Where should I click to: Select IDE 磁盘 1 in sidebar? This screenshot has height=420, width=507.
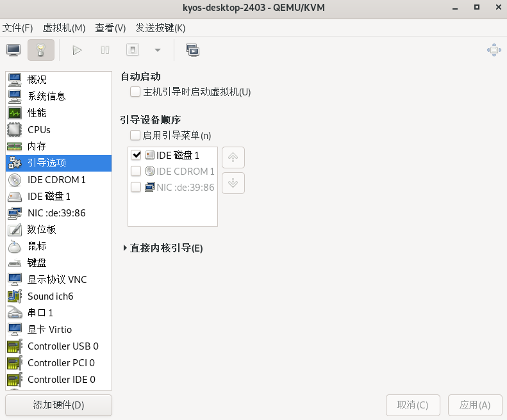click(x=59, y=196)
